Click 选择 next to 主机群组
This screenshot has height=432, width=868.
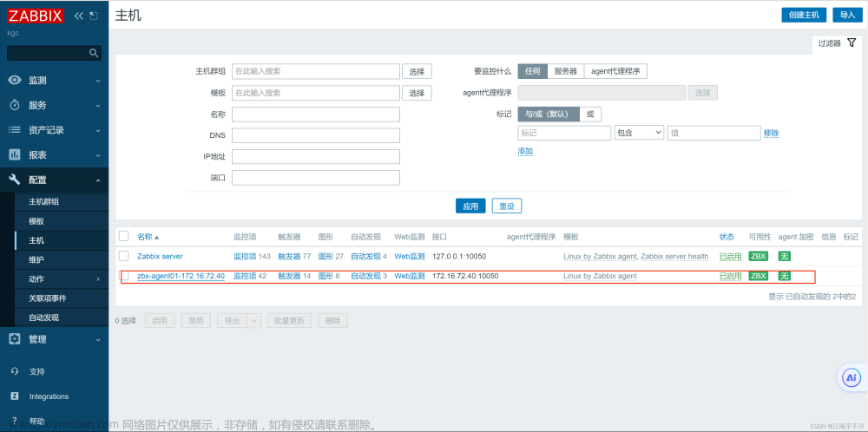point(417,71)
